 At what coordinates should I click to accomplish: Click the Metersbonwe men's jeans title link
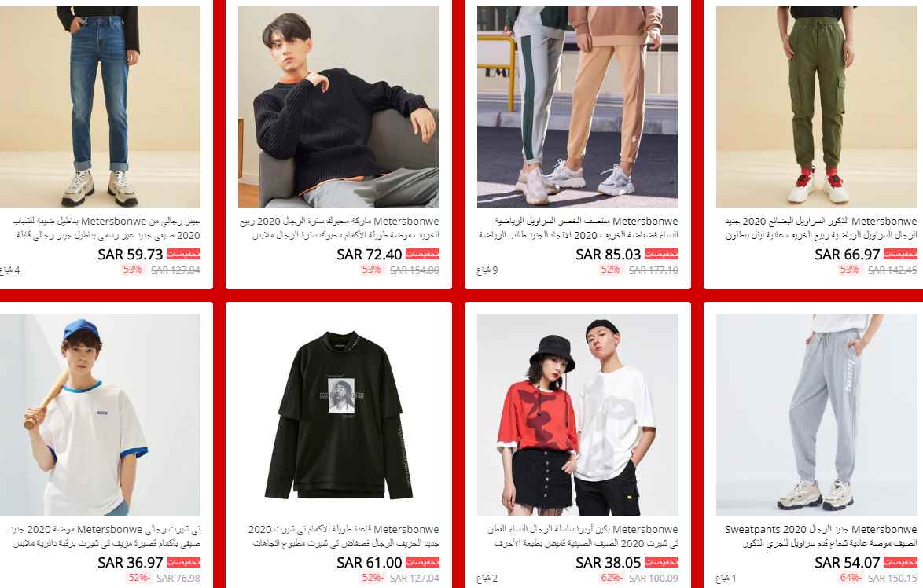[106, 229]
